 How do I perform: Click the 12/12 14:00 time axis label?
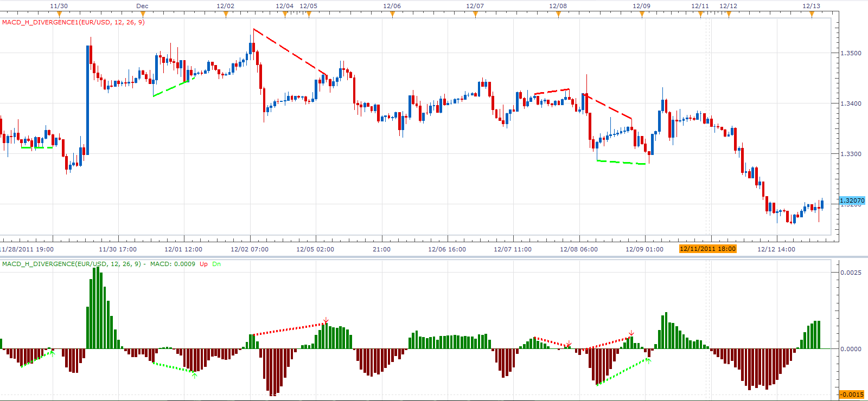776,249
